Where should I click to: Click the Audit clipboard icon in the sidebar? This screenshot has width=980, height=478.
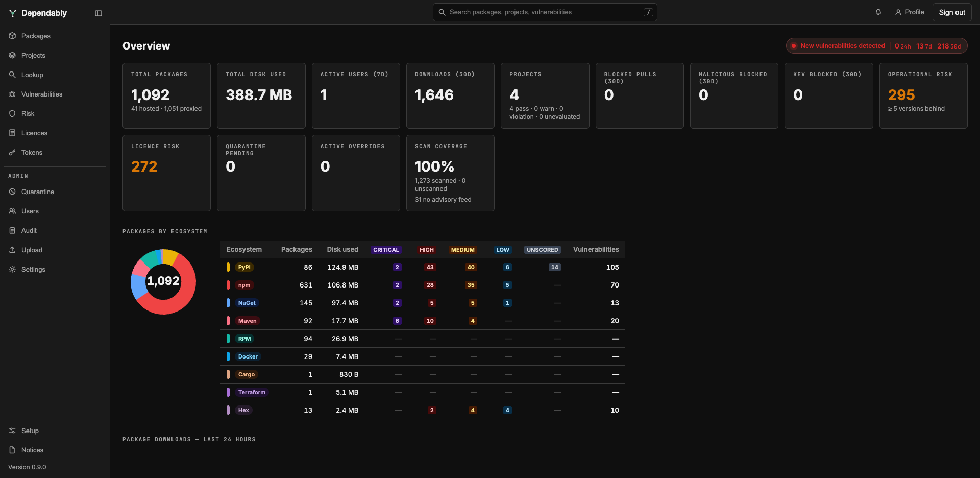12,230
